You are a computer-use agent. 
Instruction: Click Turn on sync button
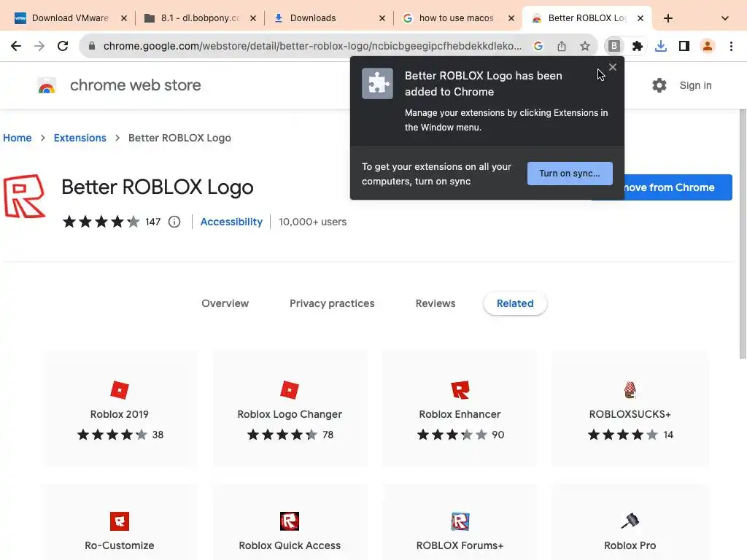570,174
